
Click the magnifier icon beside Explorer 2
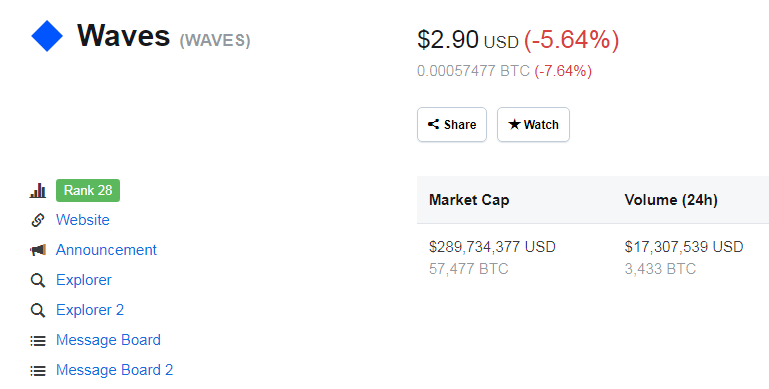click(x=38, y=311)
